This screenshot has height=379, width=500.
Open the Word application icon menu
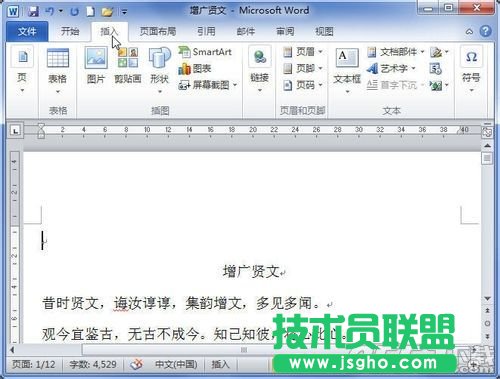coord(13,12)
